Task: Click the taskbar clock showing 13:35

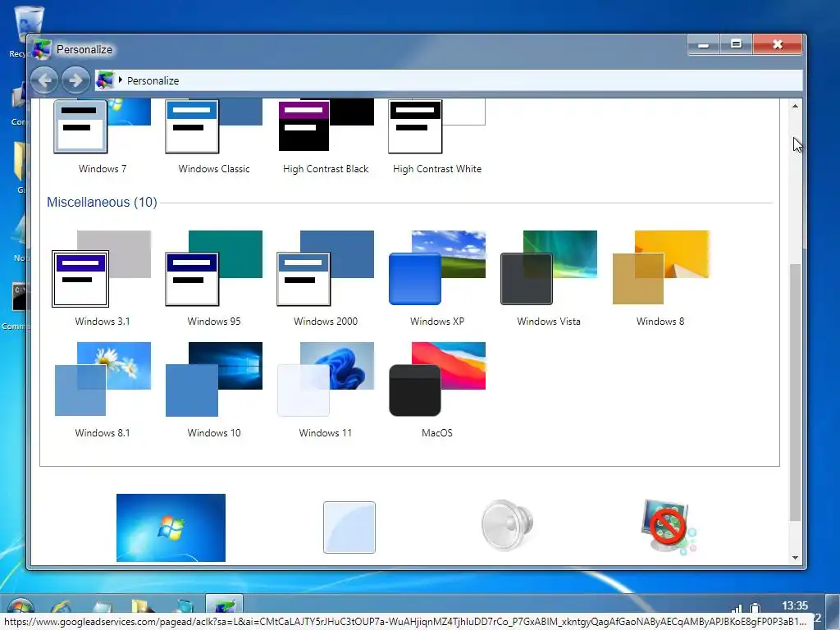Action: 794,605
